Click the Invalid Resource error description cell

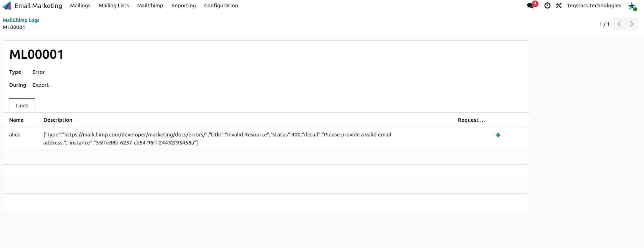pos(217,139)
